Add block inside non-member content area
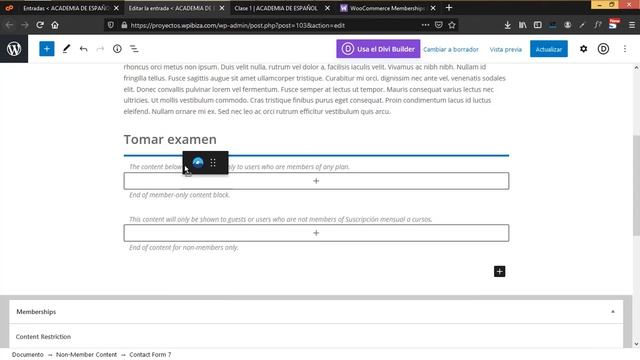The image size is (640, 360). tap(316, 233)
